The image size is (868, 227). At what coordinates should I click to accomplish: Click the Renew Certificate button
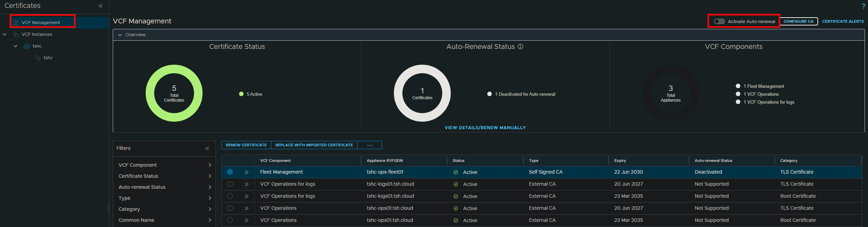point(246,145)
